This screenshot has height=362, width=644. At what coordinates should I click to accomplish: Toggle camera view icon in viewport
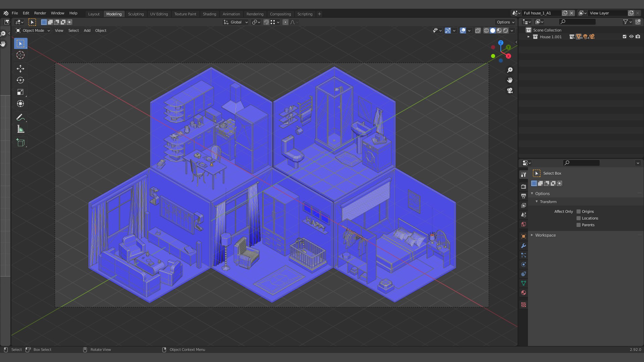pos(510,90)
